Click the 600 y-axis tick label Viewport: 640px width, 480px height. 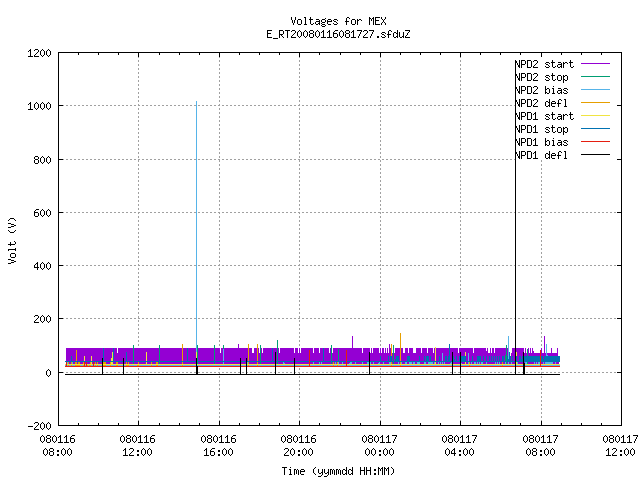click(42, 213)
